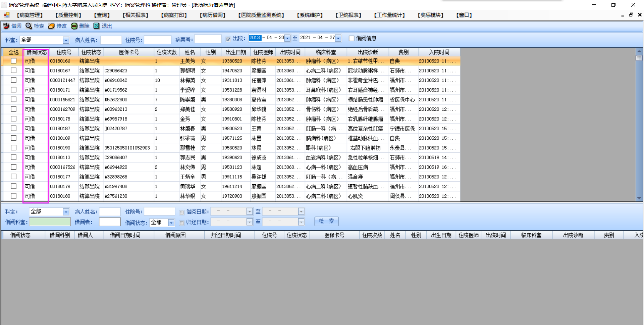This screenshot has height=325, width=644.
Task: Open the discharge start date picker dropdown
Action: pyautogui.click(x=287, y=38)
